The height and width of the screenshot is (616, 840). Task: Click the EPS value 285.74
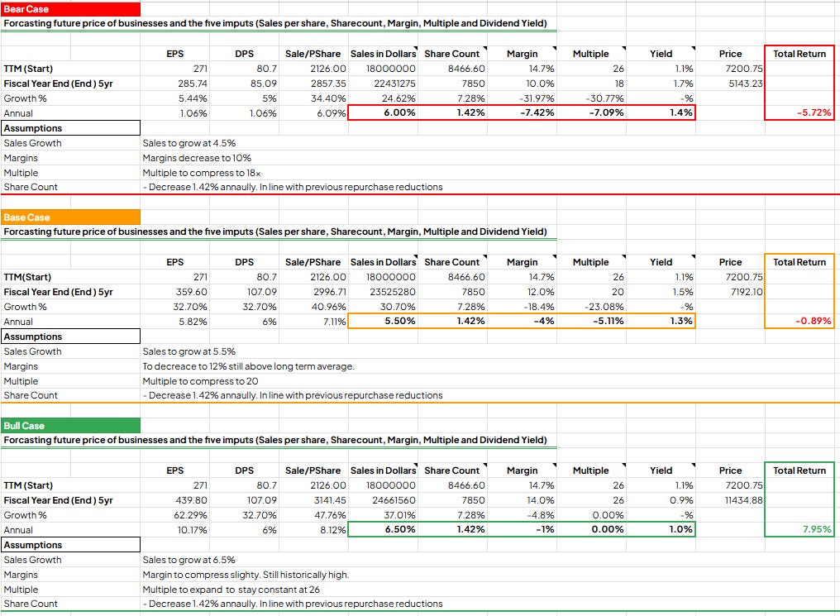point(193,84)
